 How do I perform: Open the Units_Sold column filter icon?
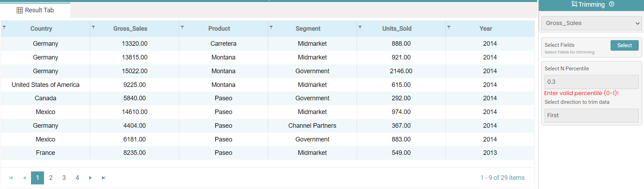pos(360,27)
